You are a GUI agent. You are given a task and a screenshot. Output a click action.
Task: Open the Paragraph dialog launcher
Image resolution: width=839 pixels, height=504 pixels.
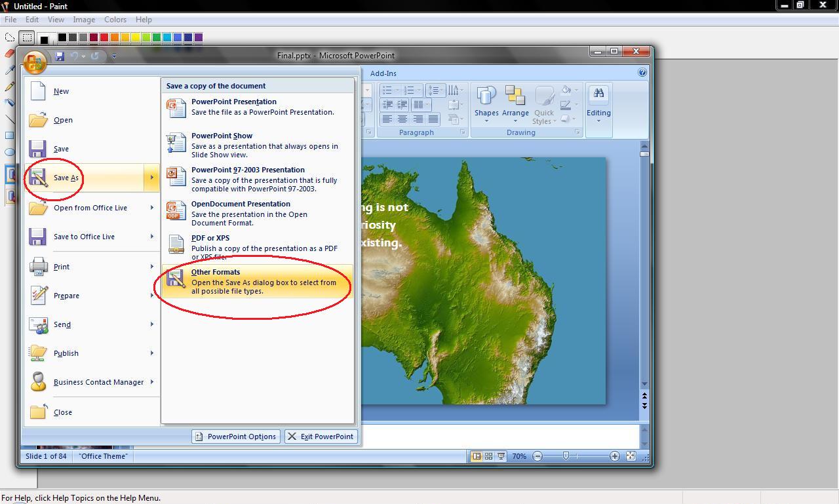[x=463, y=132]
